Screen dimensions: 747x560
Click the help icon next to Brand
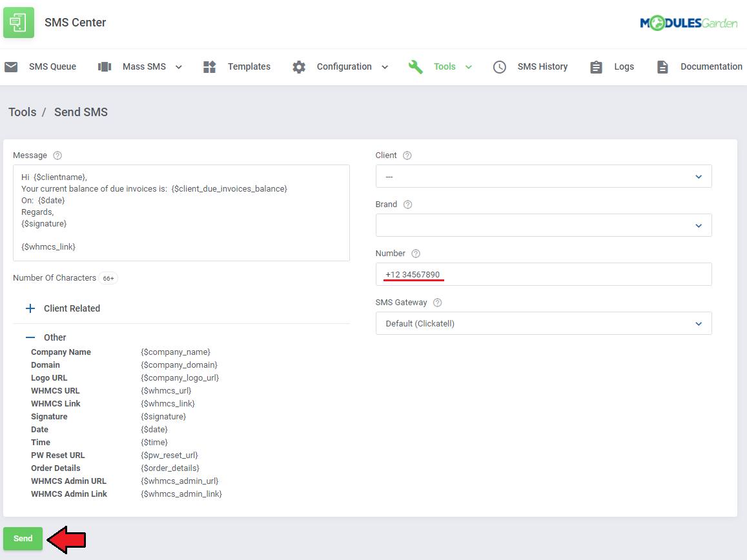(x=408, y=205)
